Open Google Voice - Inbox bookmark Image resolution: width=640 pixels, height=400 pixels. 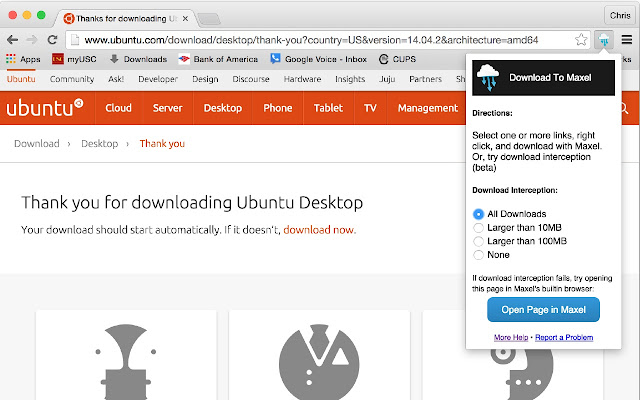319,59
